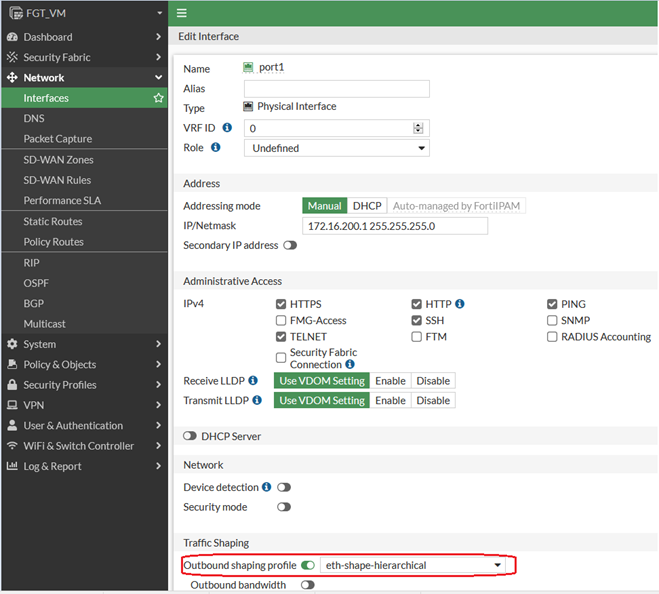Click the info icon beside Device detection
659x594 pixels.
point(266,487)
